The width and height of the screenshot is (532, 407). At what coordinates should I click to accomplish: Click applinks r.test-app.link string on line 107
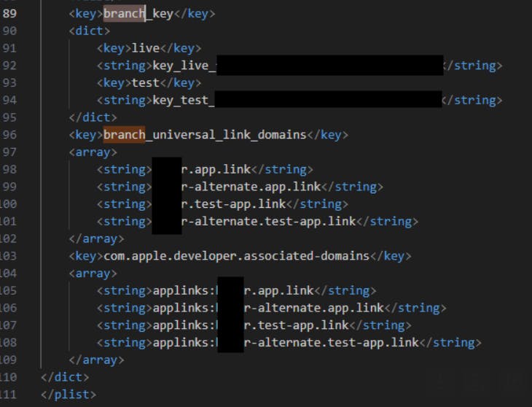point(251,325)
